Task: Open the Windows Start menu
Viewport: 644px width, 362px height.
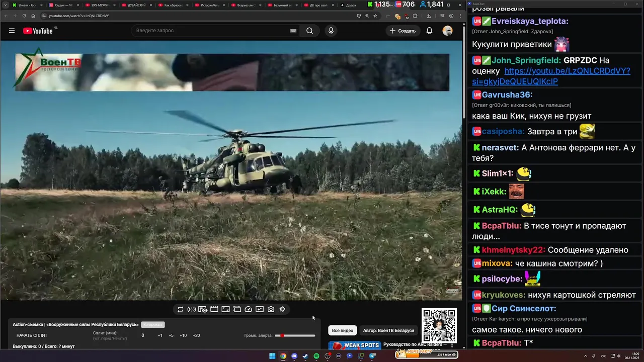Action: pos(272,356)
